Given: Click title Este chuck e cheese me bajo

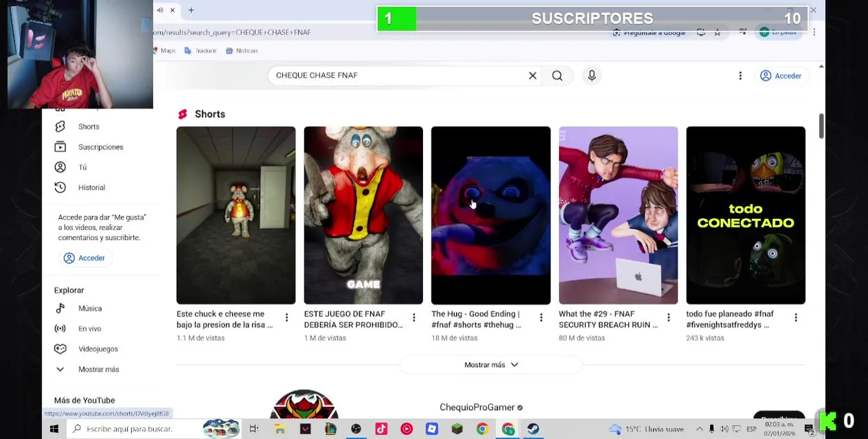Looking at the screenshot, I should click(x=225, y=319).
